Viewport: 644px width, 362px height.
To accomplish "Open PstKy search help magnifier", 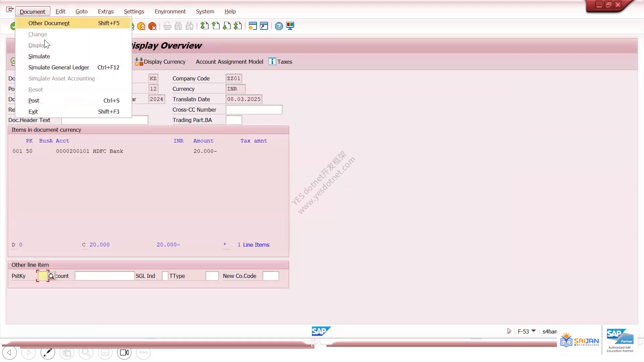I will pyautogui.click(x=51, y=276).
